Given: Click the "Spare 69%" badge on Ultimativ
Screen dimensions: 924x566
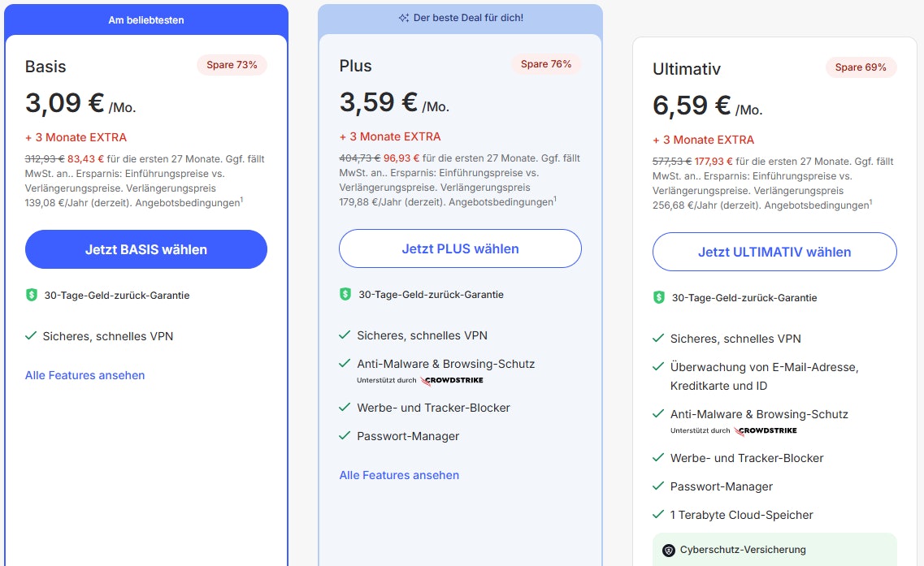Looking at the screenshot, I should click(861, 67).
